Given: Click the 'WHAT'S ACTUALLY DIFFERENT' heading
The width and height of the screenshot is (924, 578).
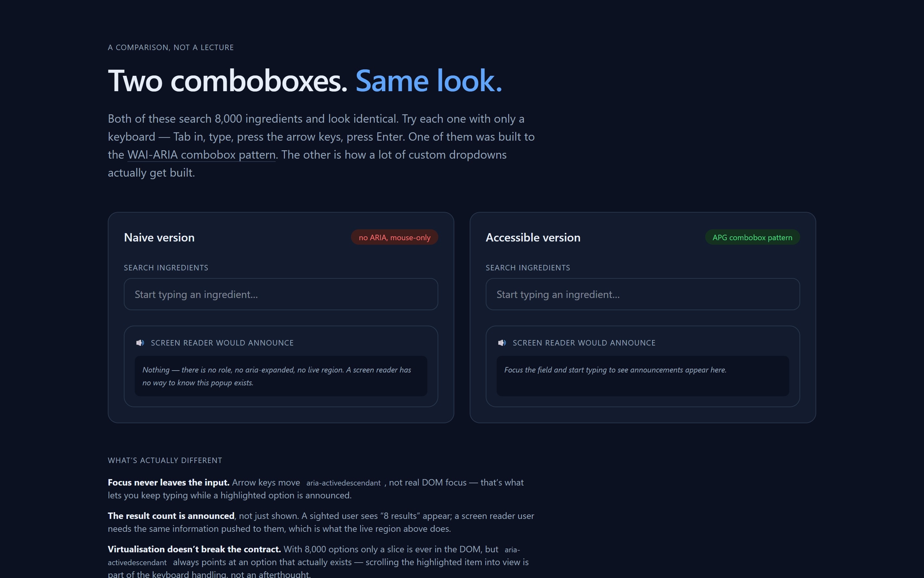Looking at the screenshot, I should tap(165, 460).
